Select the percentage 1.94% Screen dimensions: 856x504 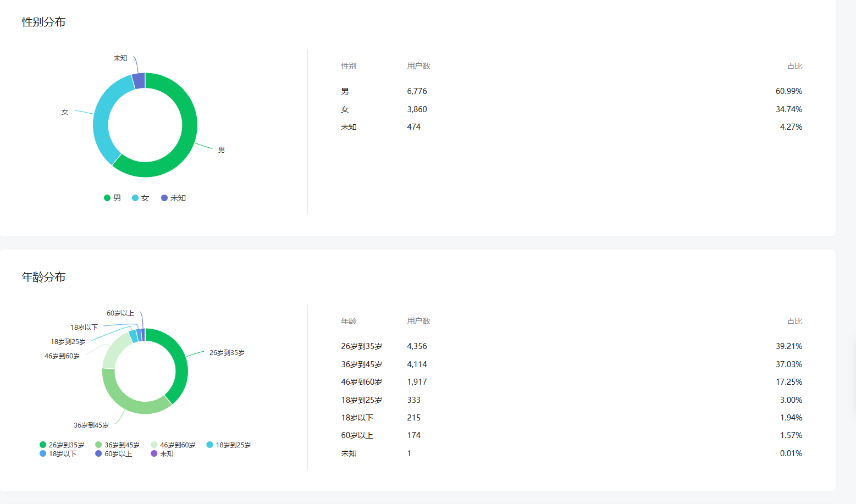pos(791,418)
